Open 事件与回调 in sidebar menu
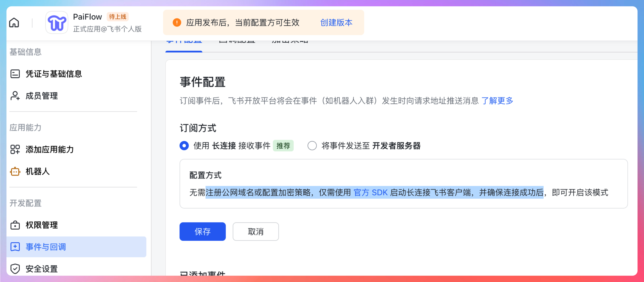Viewport: 644px width, 282px height. click(x=46, y=247)
